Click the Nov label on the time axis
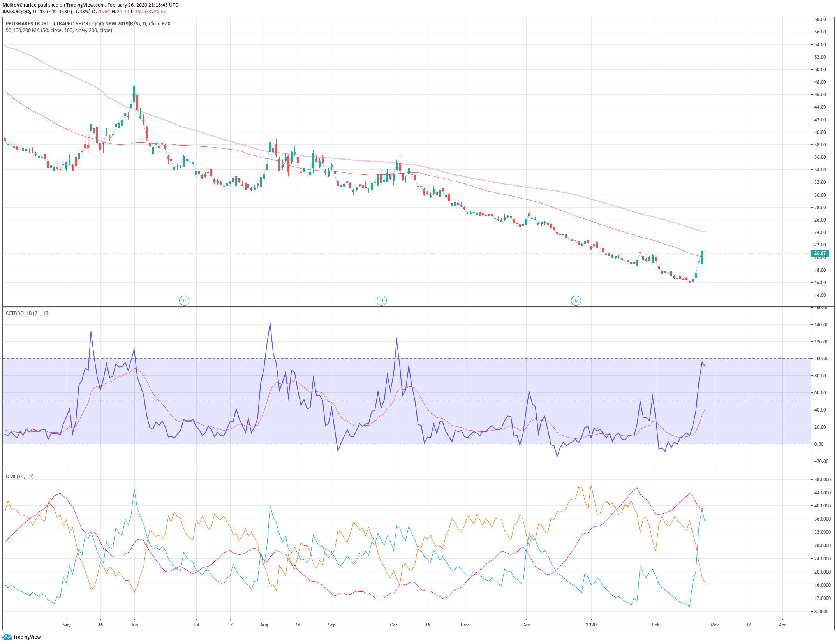The height and width of the screenshot is (644, 837). (x=465, y=625)
